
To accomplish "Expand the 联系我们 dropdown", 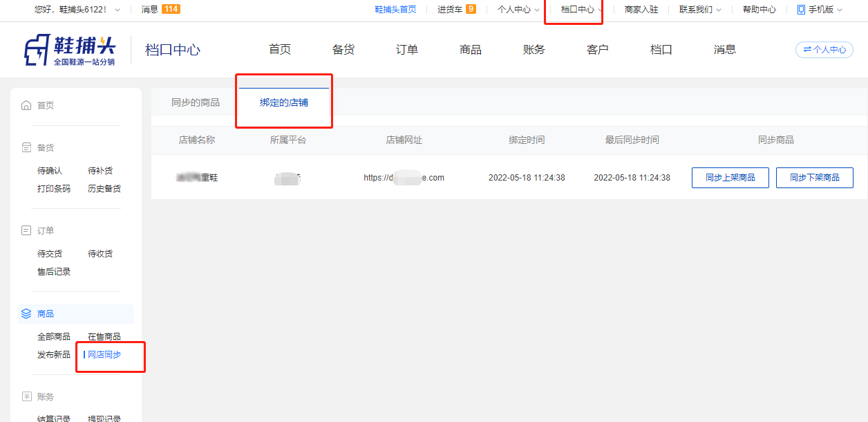I will click(700, 10).
